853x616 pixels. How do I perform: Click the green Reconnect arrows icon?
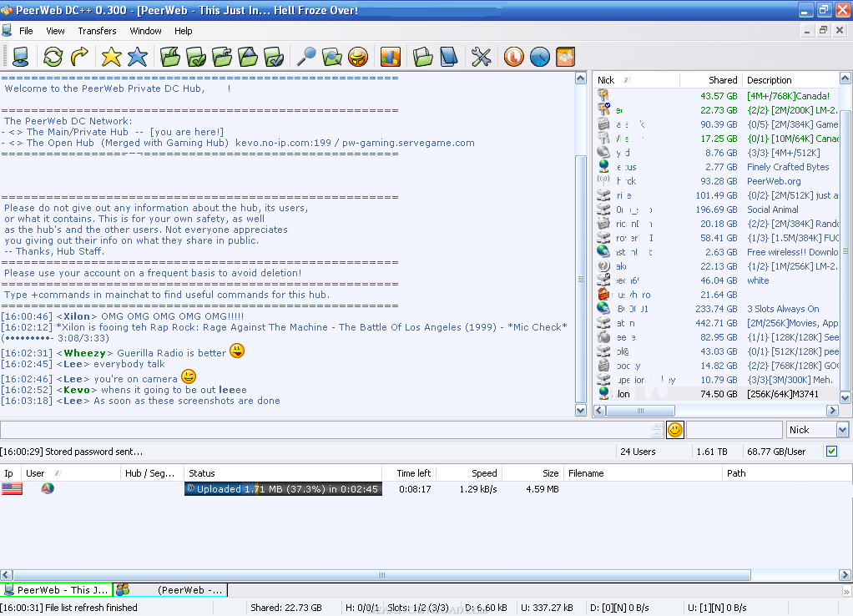coord(53,57)
